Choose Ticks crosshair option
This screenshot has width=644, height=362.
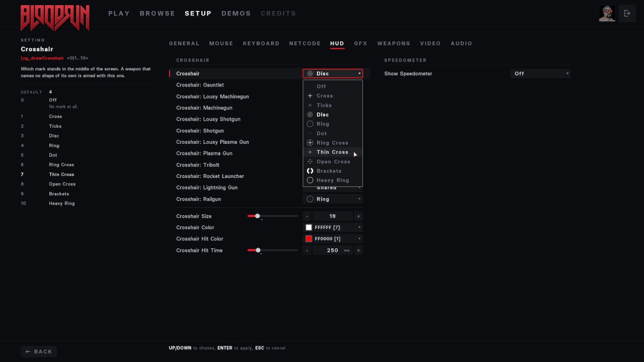pos(333,106)
